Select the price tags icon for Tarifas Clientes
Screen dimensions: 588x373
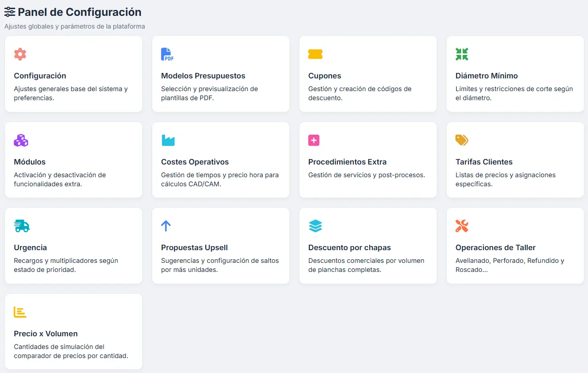coord(462,140)
